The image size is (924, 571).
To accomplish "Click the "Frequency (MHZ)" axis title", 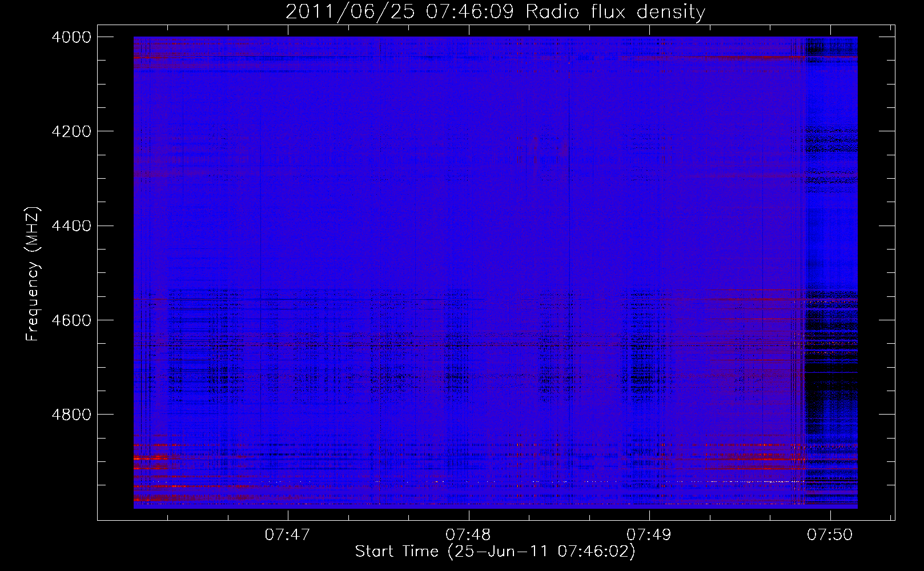I will click(33, 274).
